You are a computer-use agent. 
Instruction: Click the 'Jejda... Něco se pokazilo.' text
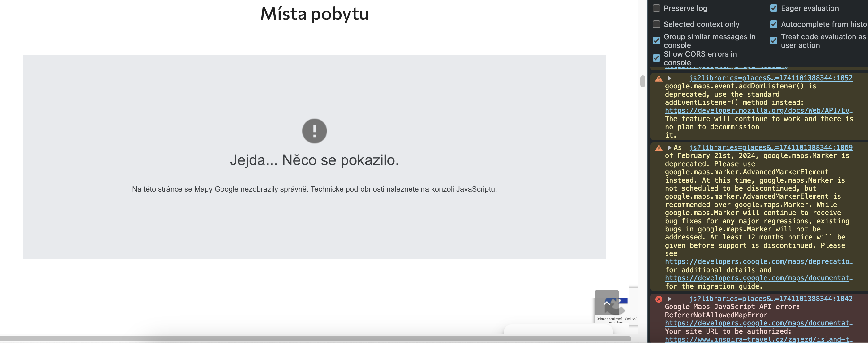(x=314, y=160)
